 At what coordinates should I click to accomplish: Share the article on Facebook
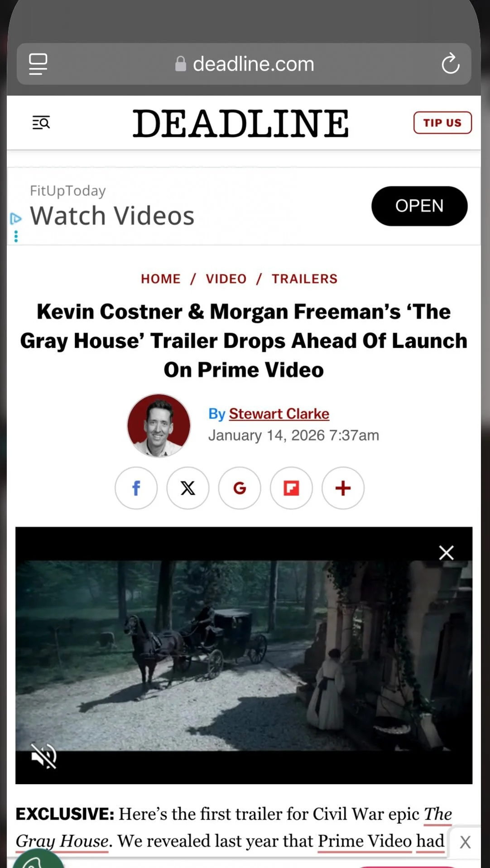(136, 488)
